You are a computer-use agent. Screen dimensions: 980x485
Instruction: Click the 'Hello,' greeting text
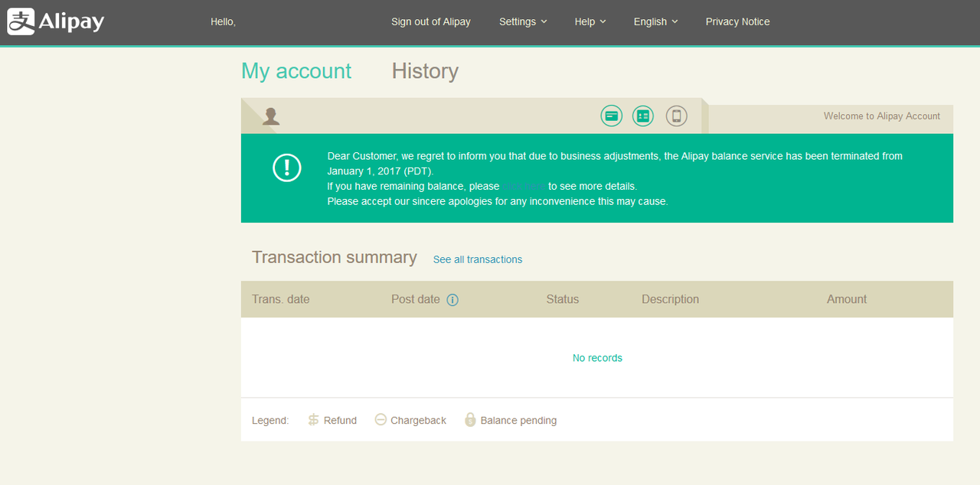coord(224,21)
